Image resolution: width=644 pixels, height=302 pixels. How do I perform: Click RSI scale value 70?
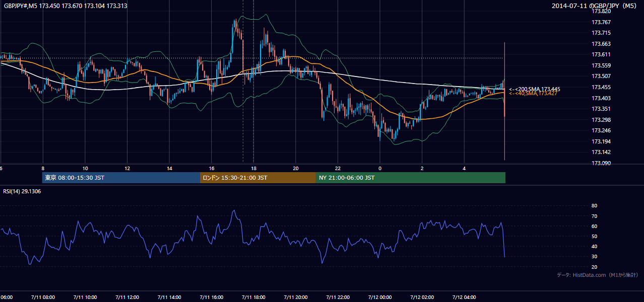coord(594,216)
